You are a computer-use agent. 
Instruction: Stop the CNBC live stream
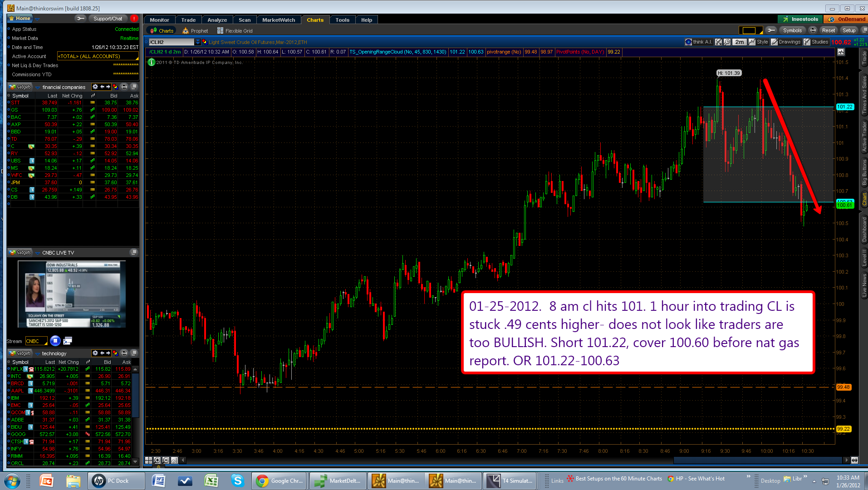55,341
